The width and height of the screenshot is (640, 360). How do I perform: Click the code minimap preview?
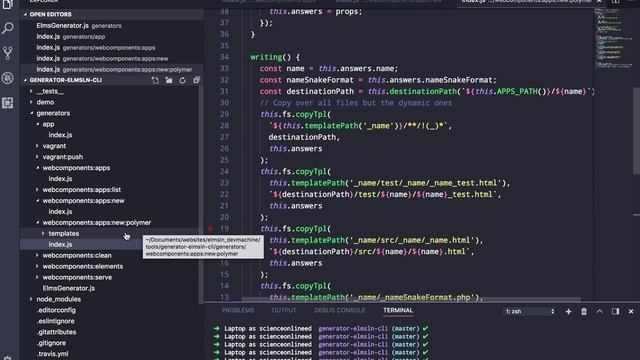pos(613,39)
